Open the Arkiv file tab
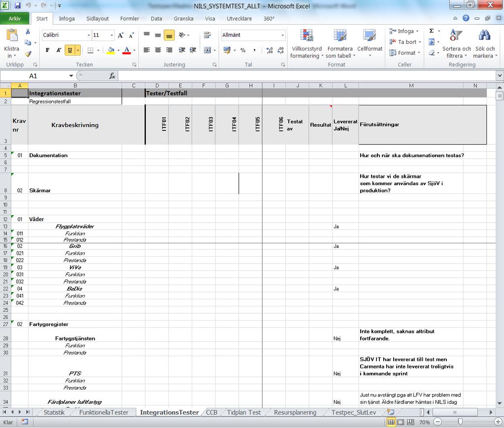The height and width of the screenshot is (428, 504). (x=14, y=19)
